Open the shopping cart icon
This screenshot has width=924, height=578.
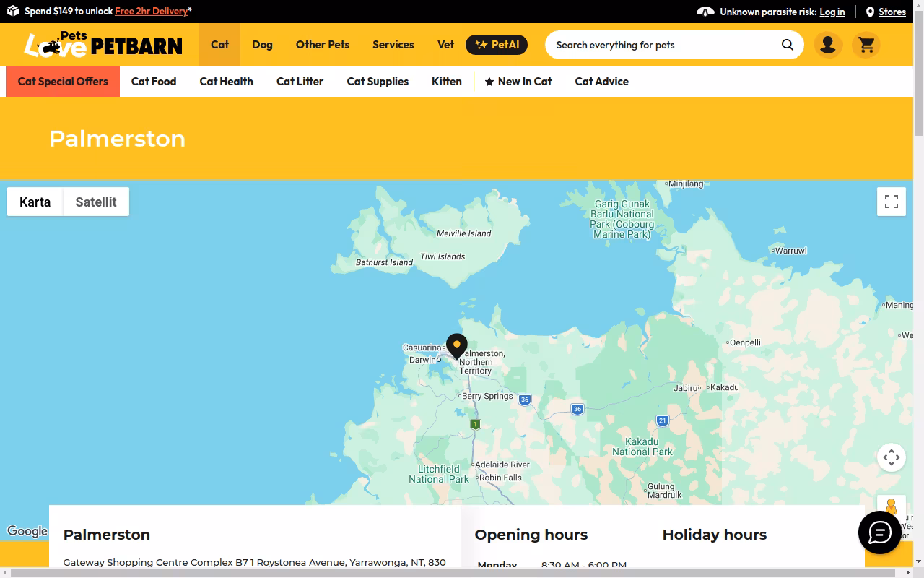(866, 45)
